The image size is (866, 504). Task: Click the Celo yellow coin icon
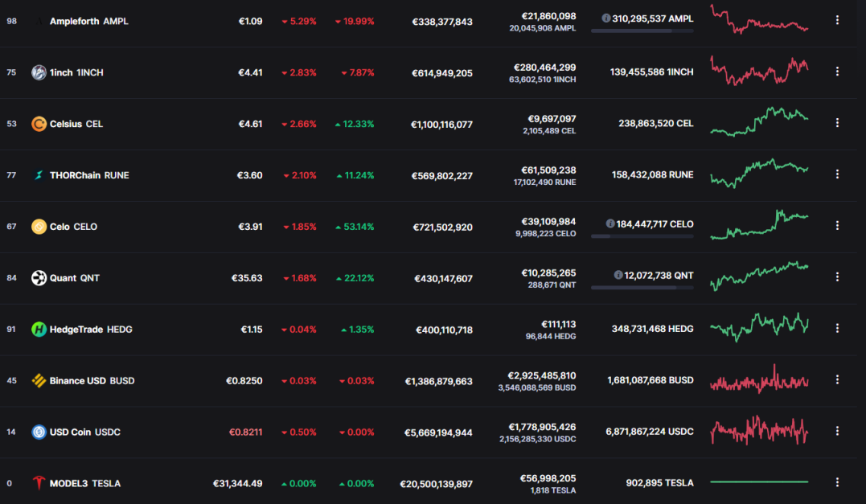coord(39,227)
